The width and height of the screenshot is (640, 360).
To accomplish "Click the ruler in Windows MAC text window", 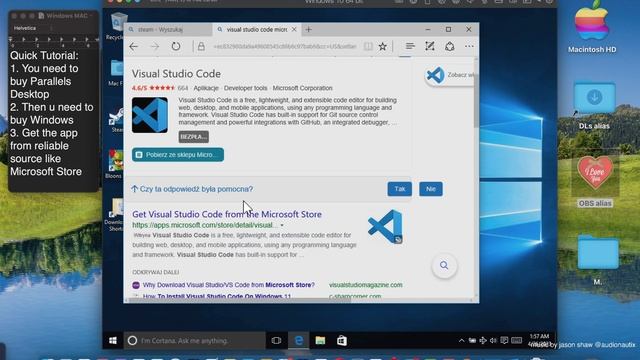I will [x=53, y=41].
